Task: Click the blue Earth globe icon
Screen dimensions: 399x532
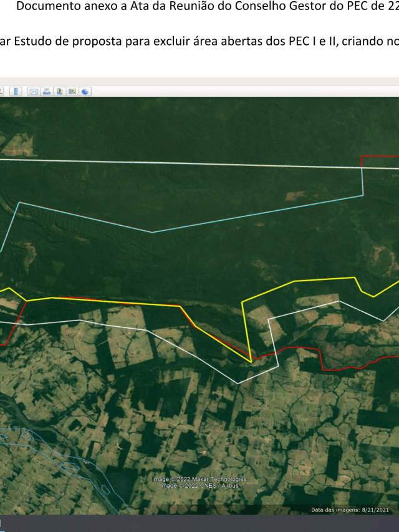Action: click(x=85, y=91)
